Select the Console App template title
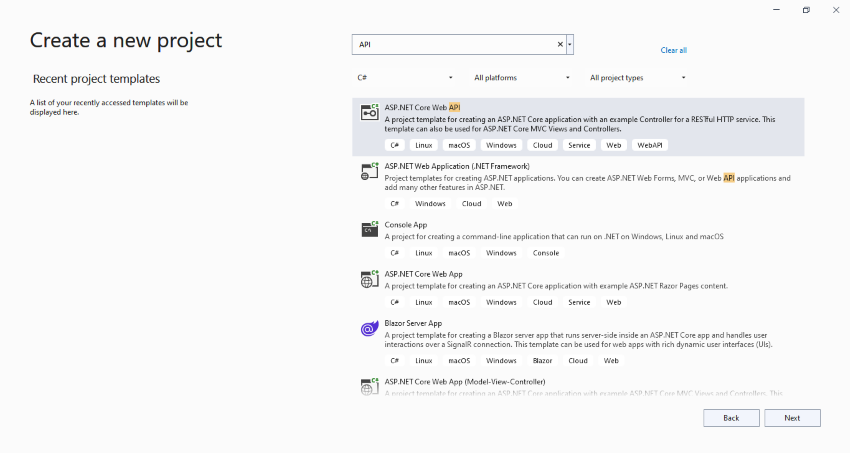 [406, 224]
